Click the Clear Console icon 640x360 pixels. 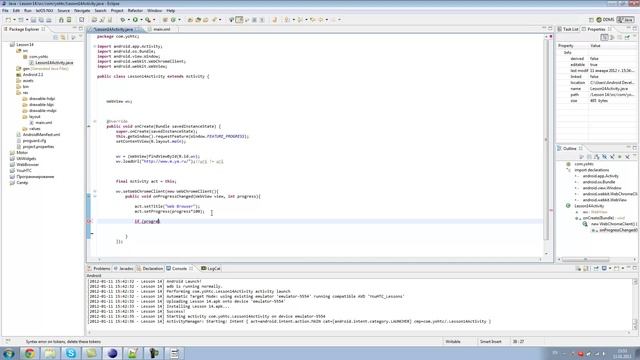tap(578, 268)
